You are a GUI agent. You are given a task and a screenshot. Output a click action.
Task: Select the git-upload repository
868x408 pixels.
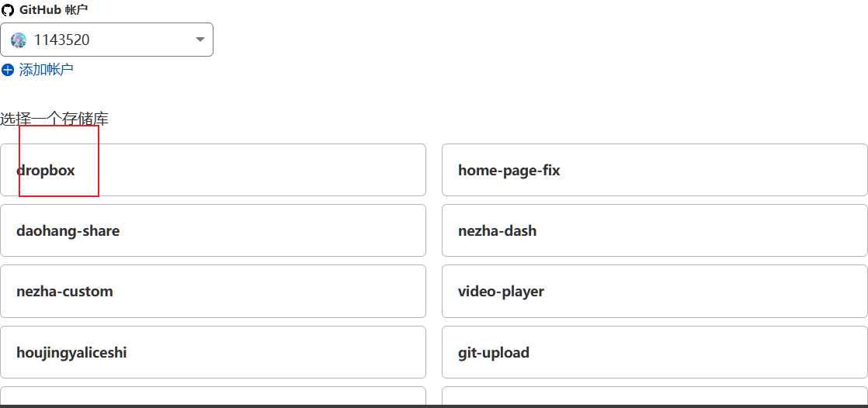click(494, 353)
